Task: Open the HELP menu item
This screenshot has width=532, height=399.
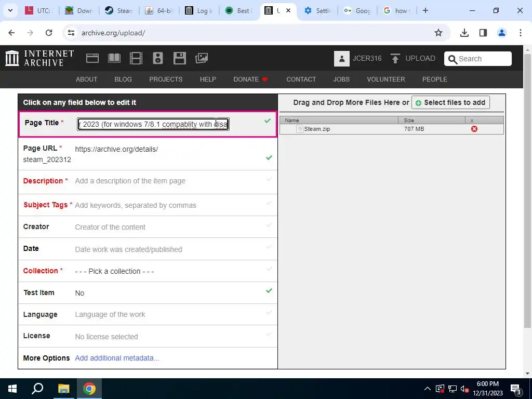Action: coord(208,79)
